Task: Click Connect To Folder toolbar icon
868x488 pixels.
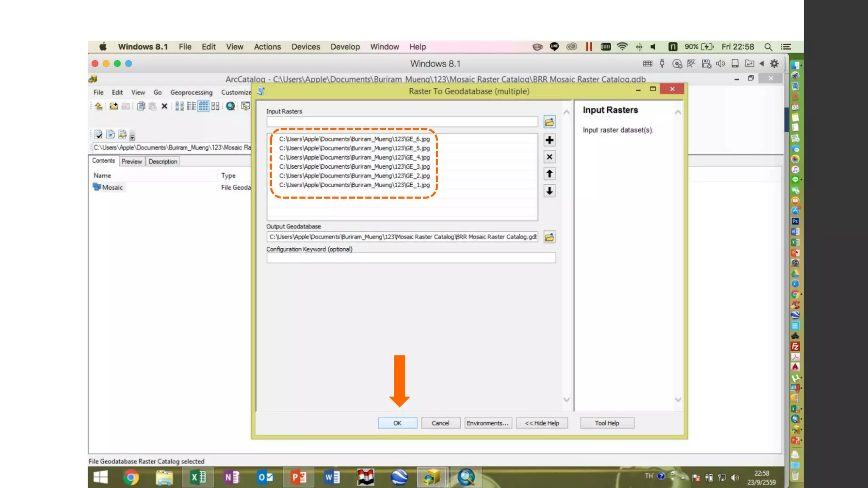Action: (x=113, y=106)
